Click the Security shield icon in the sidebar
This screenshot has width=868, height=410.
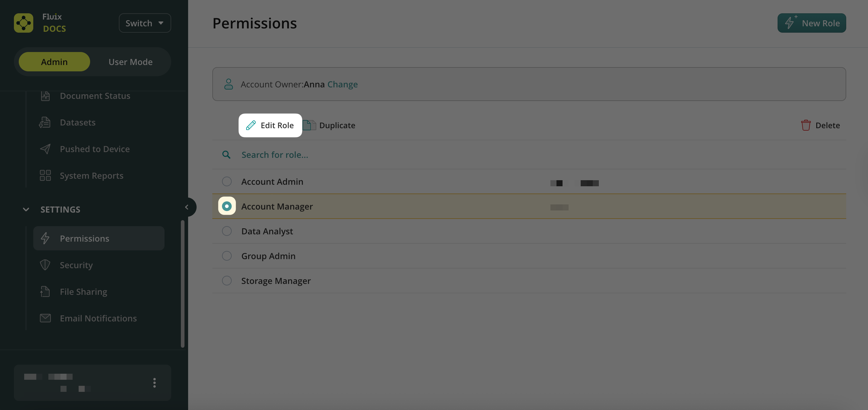pyautogui.click(x=45, y=265)
